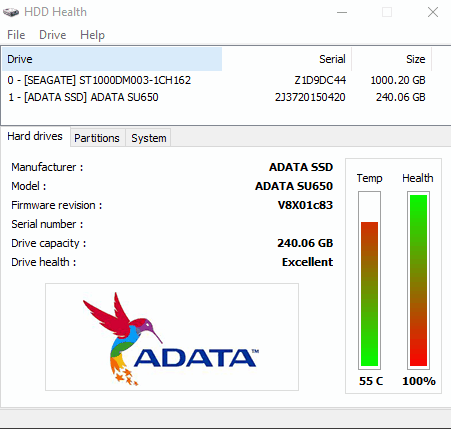Click the ADATA SU650 model value
Screen dimensions: 451x429
click(x=294, y=186)
